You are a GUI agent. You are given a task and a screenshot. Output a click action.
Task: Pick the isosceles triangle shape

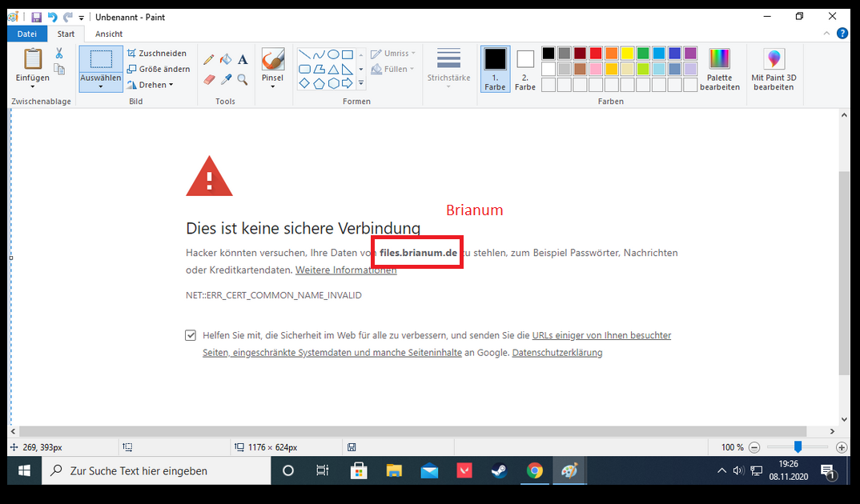[333, 69]
